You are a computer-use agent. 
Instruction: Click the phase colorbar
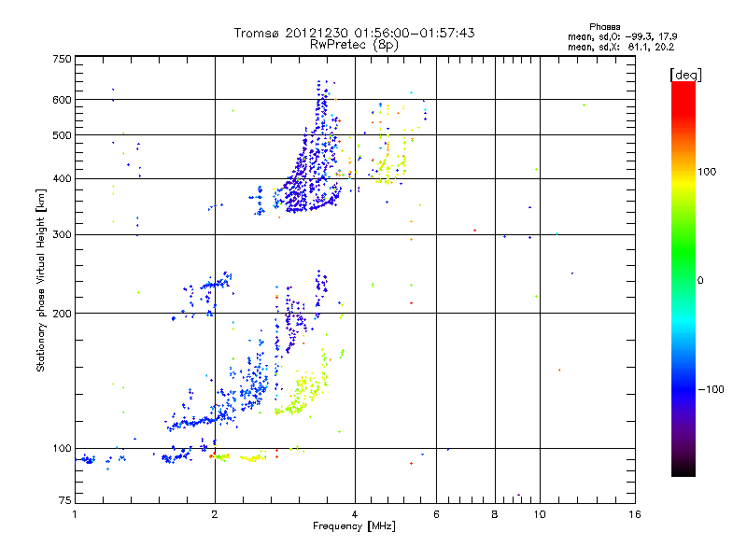[x=684, y=278]
